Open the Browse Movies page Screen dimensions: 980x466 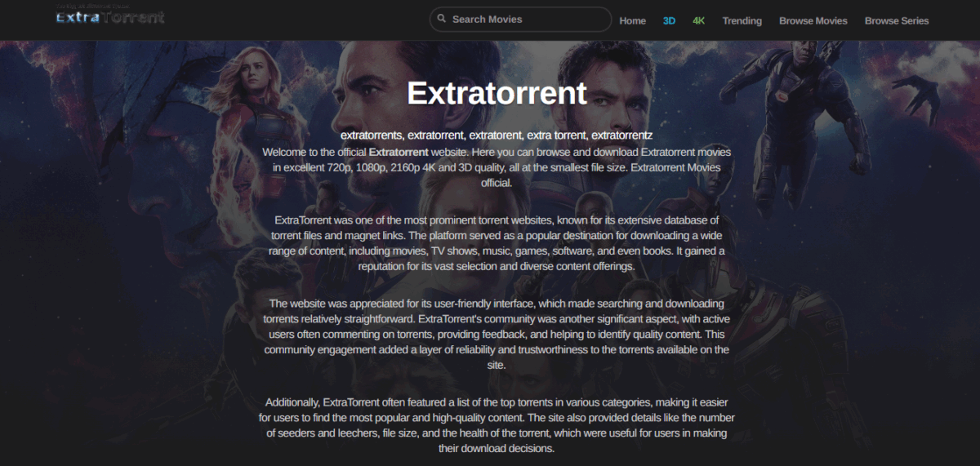(813, 20)
